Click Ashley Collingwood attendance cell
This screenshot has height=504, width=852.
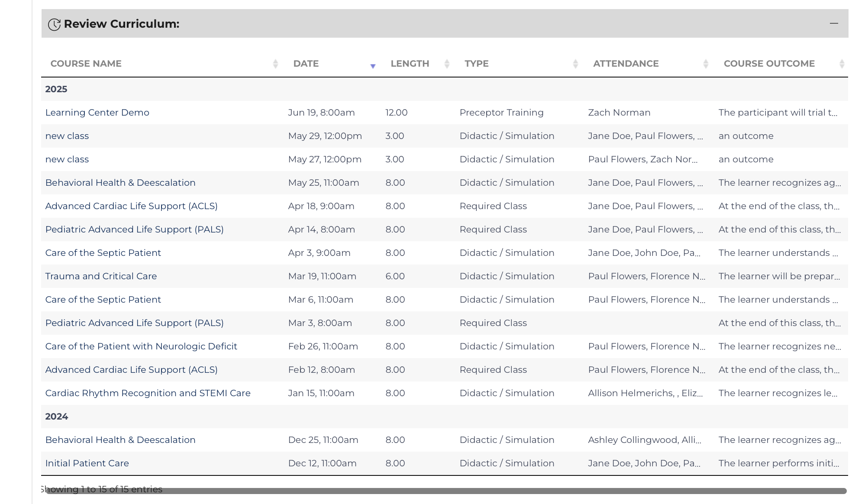(x=645, y=440)
